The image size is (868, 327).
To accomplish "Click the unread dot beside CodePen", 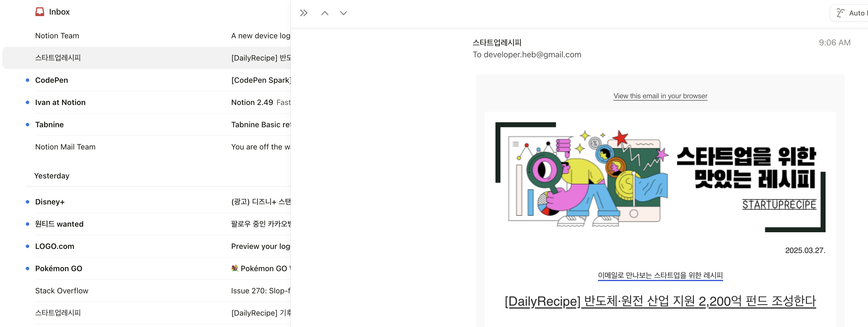I will click(x=28, y=80).
